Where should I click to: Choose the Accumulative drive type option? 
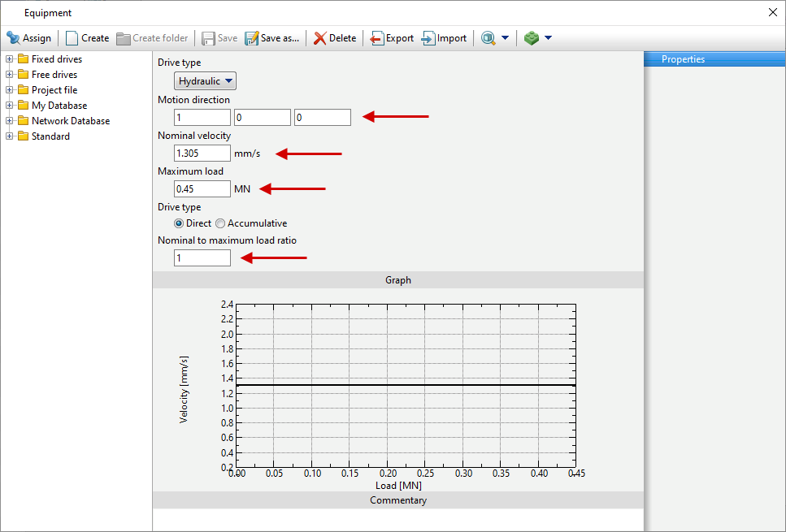tap(220, 223)
